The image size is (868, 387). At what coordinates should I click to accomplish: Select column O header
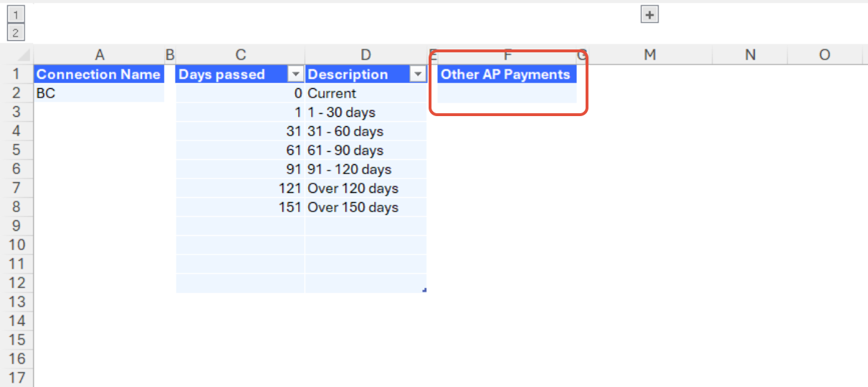tap(825, 55)
